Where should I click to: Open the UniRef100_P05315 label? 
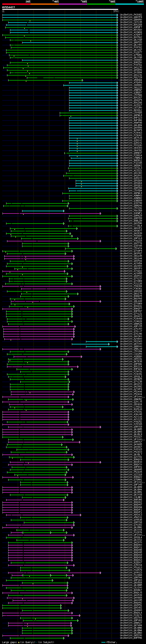click(131, 449)
